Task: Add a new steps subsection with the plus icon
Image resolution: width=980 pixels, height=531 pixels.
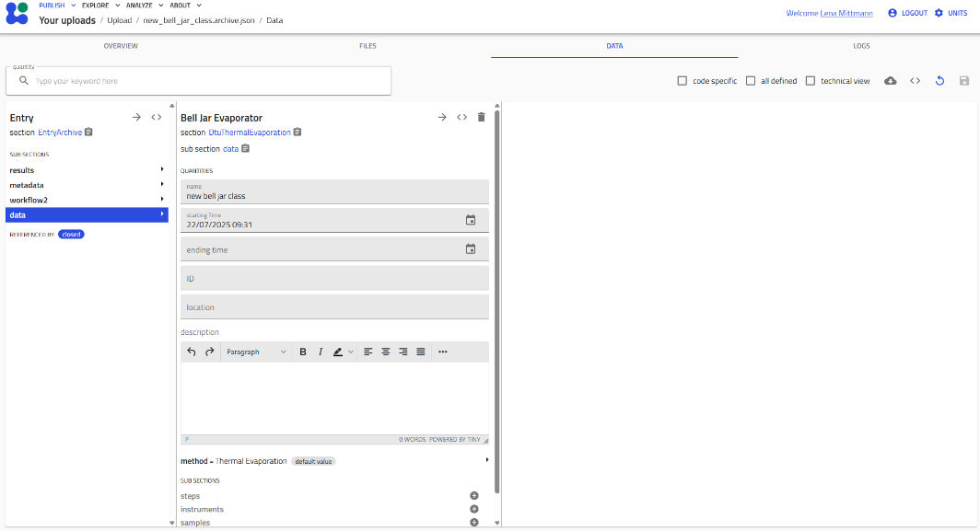Action: [x=474, y=495]
